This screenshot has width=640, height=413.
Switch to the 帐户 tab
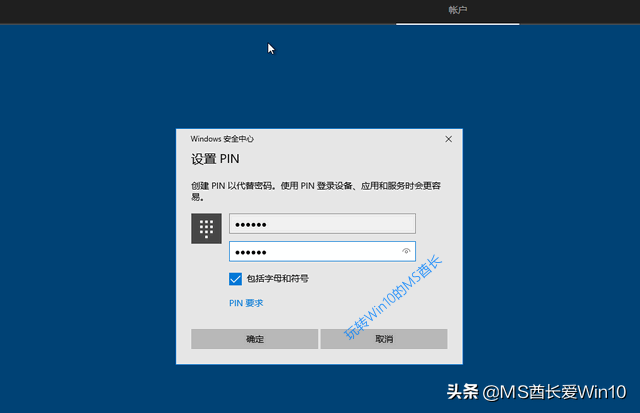click(457, 10)
